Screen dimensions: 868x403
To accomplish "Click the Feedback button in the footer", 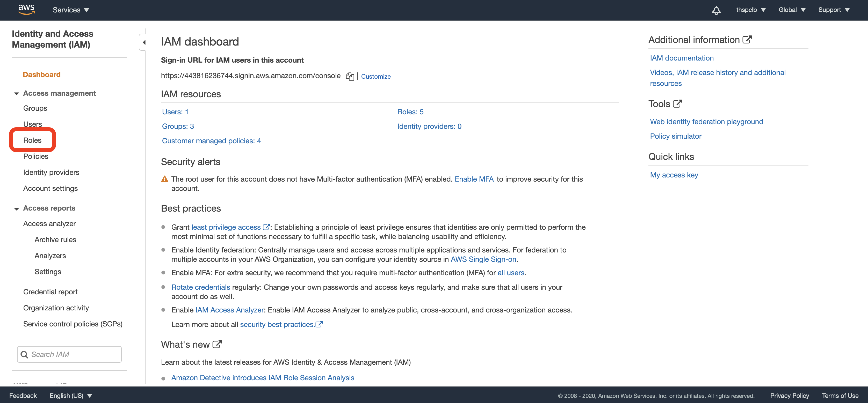I will tap(23, 395).
